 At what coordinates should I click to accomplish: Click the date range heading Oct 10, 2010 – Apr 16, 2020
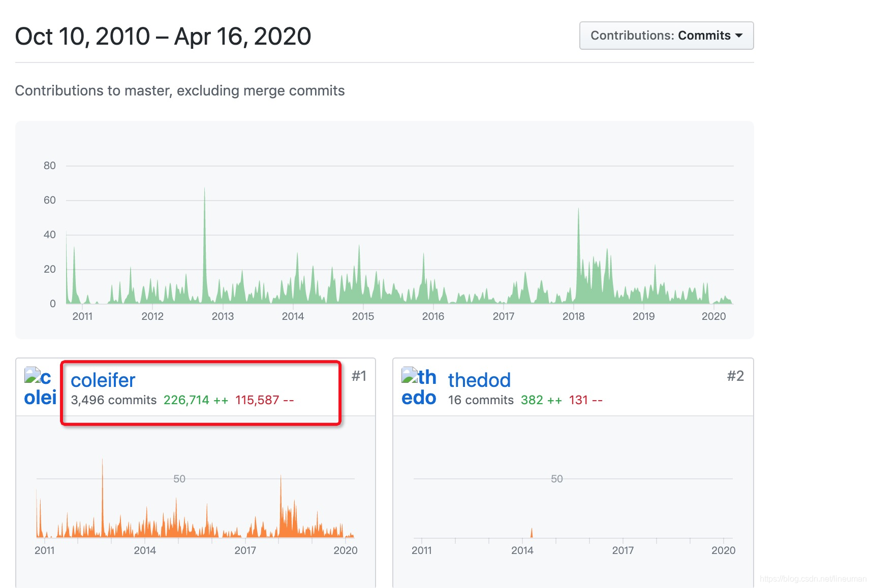click(163, 37)
